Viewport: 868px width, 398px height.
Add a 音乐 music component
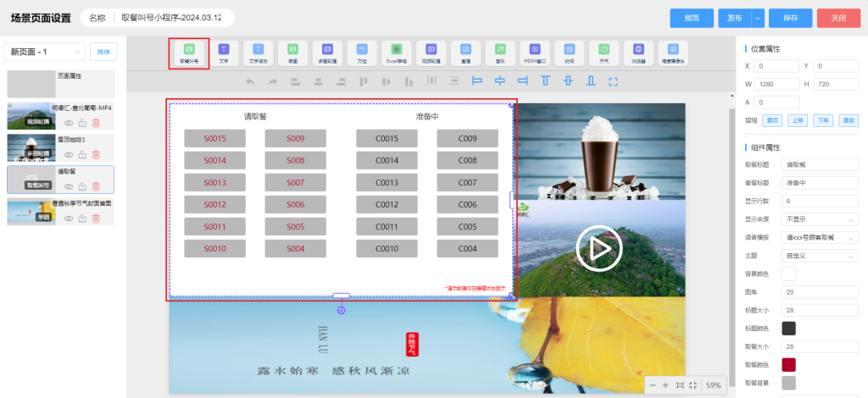coord(500,53)
